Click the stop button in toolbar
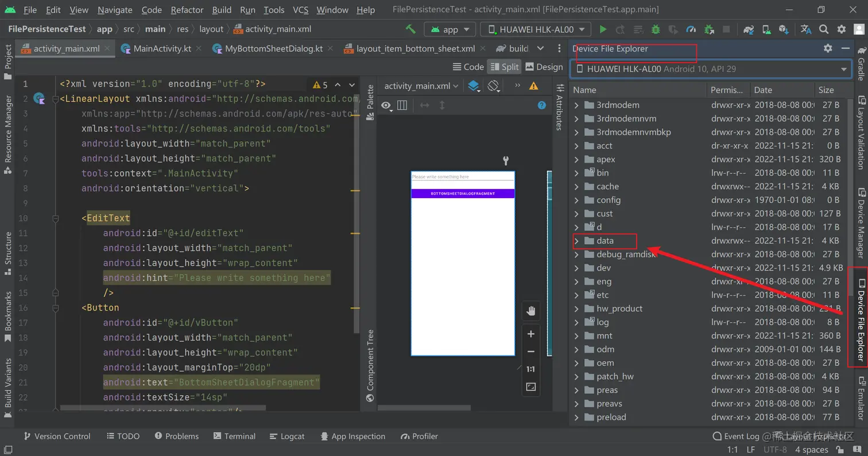This screenshot has width=868, height=456. tap(726, 29)
